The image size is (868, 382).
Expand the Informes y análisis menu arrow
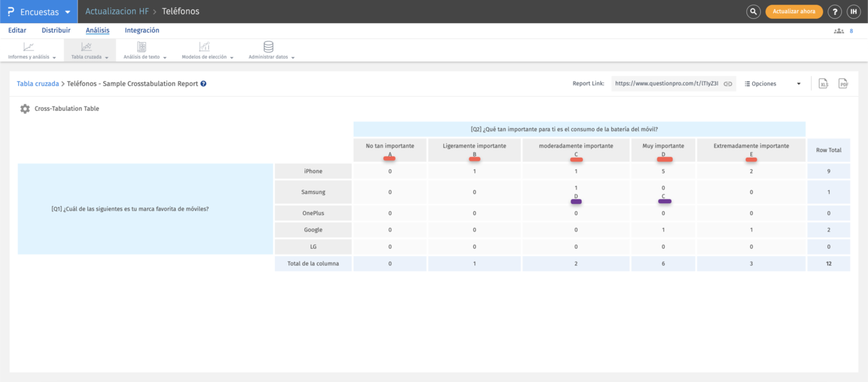[54, 57]
